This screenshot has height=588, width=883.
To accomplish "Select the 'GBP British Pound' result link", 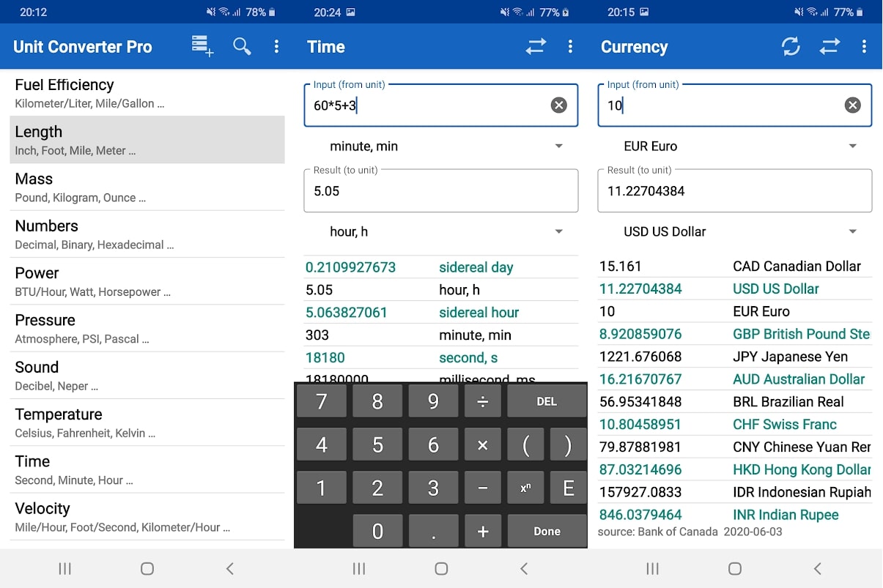I will tap(800, 334).
